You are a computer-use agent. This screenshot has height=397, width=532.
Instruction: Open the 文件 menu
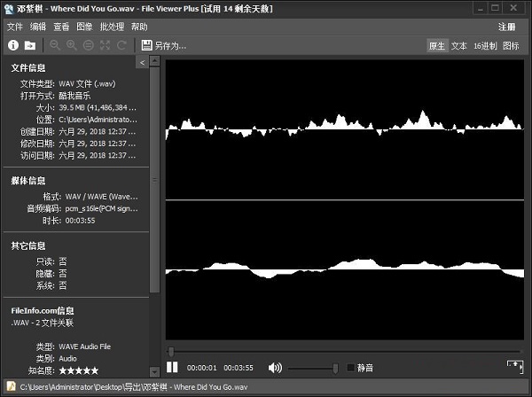pyautogui.click(x=15, y=27)
